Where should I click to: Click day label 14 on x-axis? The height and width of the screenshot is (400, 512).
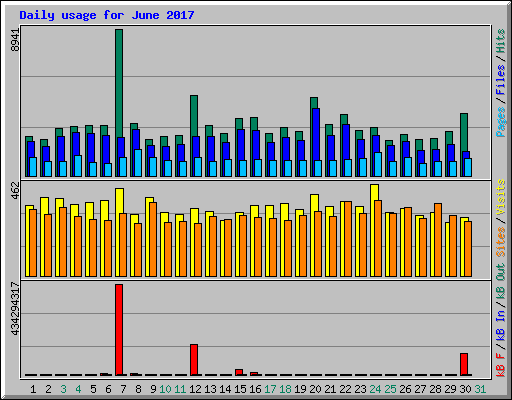tap(225, 389)
